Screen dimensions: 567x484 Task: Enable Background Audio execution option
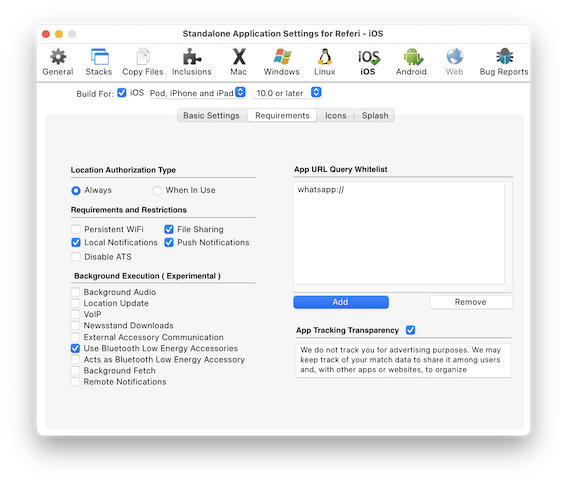(x=75, y=292)
